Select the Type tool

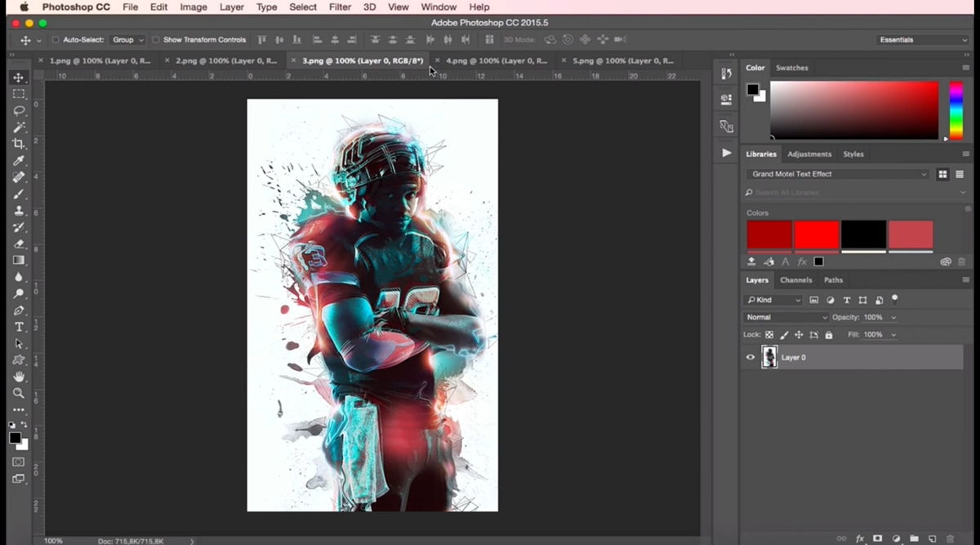18,327
